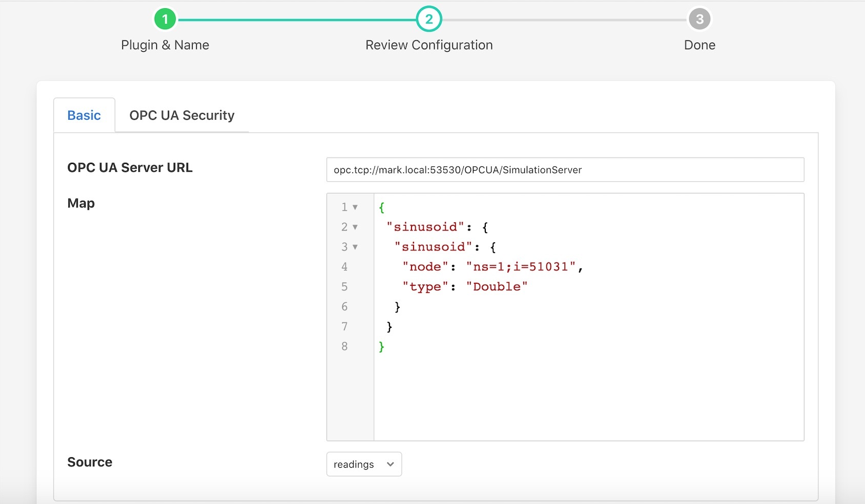Collapse the root object at line 1
Screen dimensions: 865x504
tap(355, 207)
